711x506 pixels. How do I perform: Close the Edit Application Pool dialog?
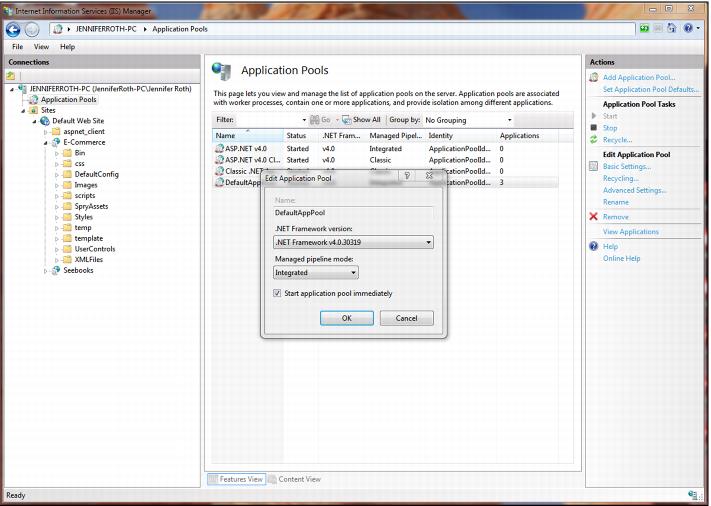pos(429,175)
